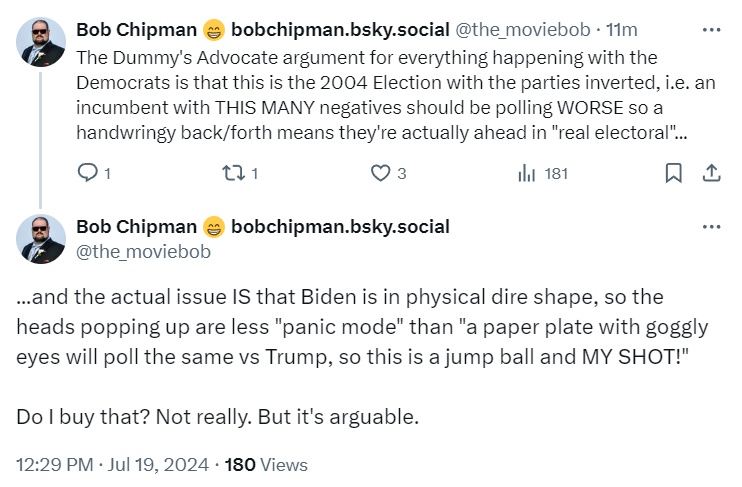The image size is (742, 487).
Task: Click Bob Chipman's avatar on first tweet
Action: pyautogui.click(x=40, y=42)
